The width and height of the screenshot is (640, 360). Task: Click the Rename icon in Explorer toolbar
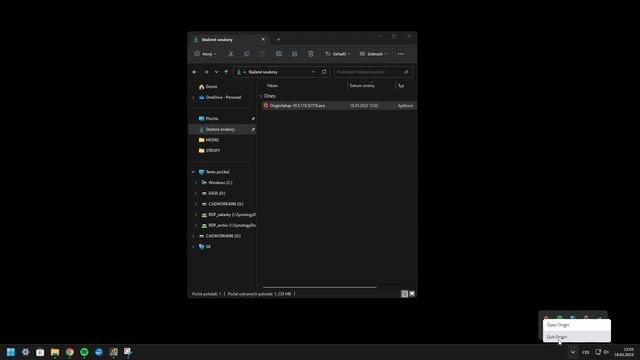coord(279,54)
